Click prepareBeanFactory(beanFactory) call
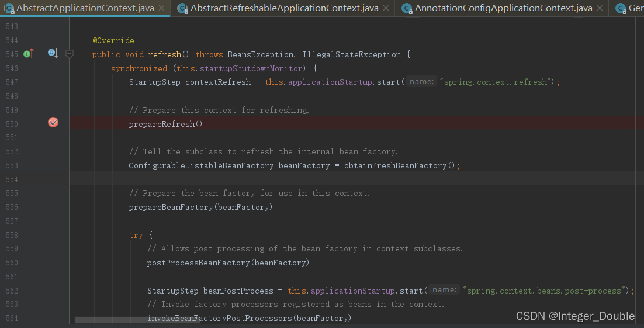644x328 pixels. coord(201,207)
